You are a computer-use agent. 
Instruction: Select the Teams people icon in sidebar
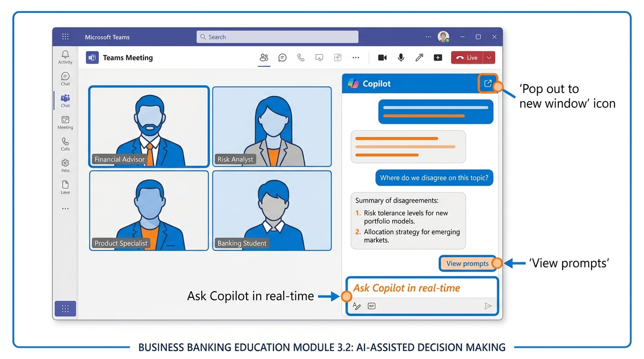pos(65,101)
